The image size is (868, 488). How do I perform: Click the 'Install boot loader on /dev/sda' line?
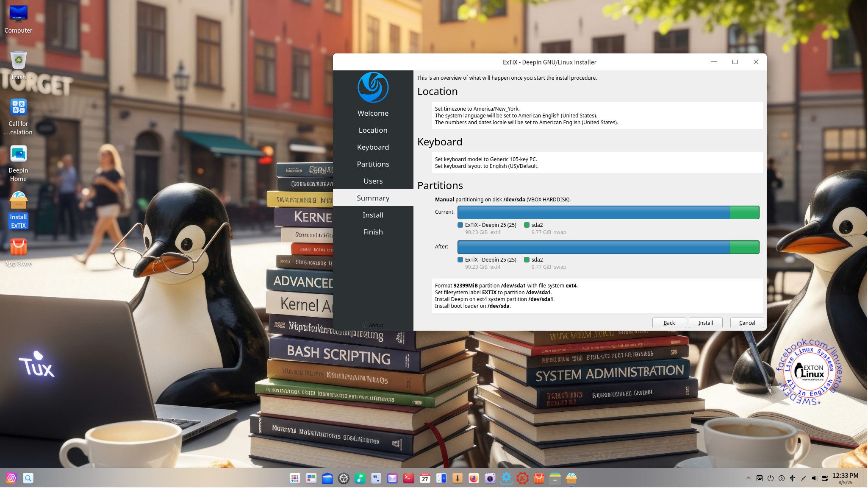(473, 306)
